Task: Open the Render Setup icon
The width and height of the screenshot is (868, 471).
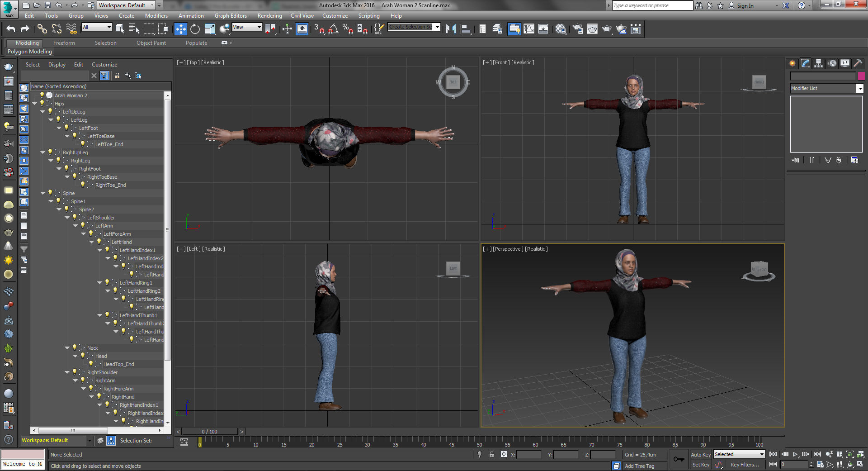Action: [x=578, y=29]
